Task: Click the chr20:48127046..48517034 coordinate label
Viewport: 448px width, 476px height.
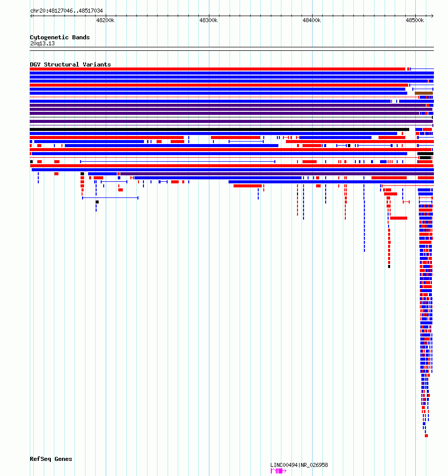Action: coord(66,11)
